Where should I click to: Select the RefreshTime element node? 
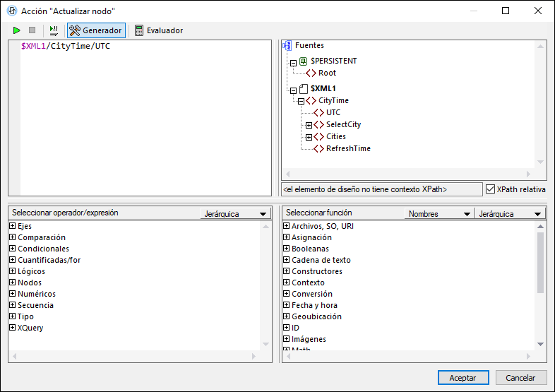(x=347, y=148)
